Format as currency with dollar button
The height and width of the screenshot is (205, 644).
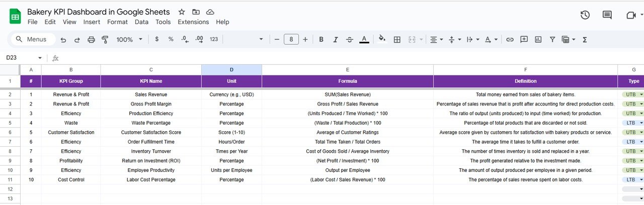(157, 39)
